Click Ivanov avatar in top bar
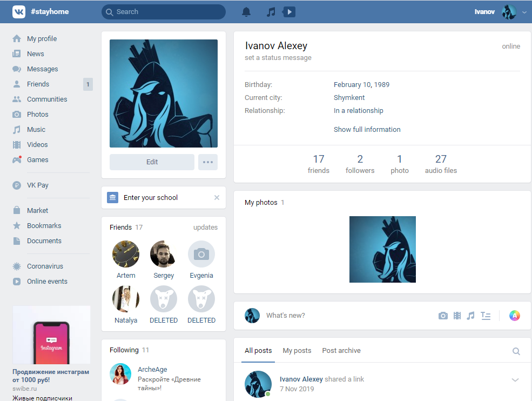Image resolution: width=532 pixels, height=401 pixels. coord(509,12)
